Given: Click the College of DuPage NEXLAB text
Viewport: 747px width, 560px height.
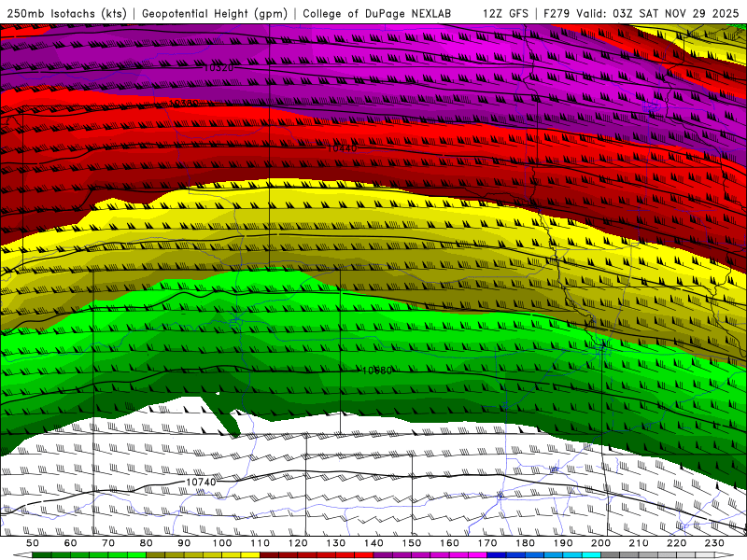Looking at the screenshot, I should point(377,13).
